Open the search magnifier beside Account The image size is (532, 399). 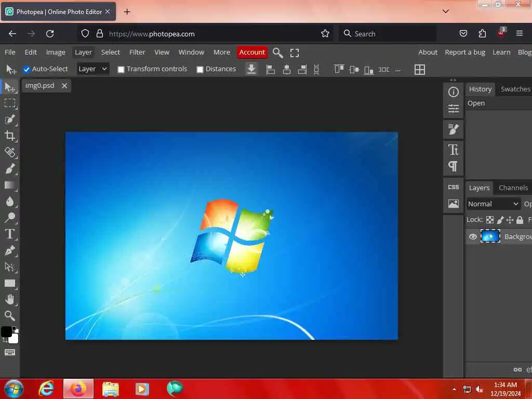point(277,52)
